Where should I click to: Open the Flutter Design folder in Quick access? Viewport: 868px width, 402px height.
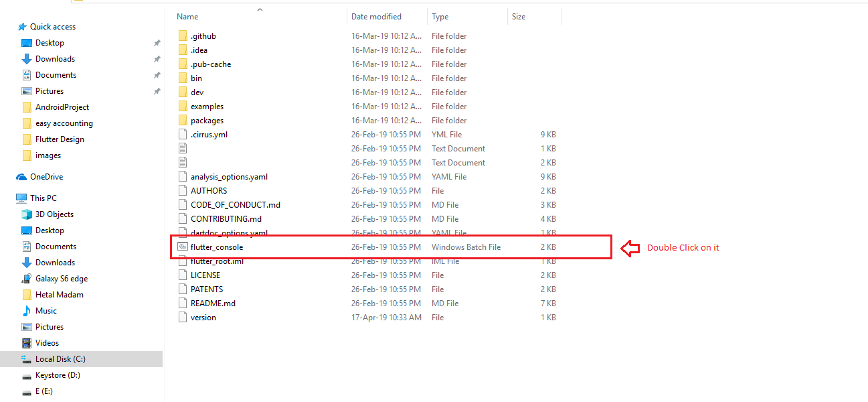[60, 139]
